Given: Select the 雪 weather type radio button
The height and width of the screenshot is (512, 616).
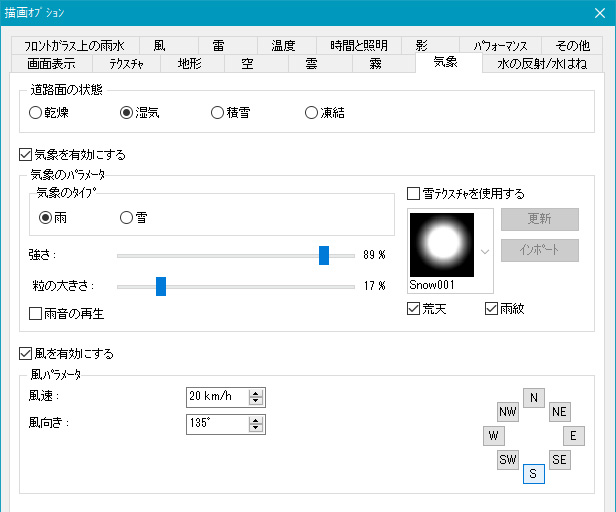Looking at the screenshot, I should tap(127, 217).
